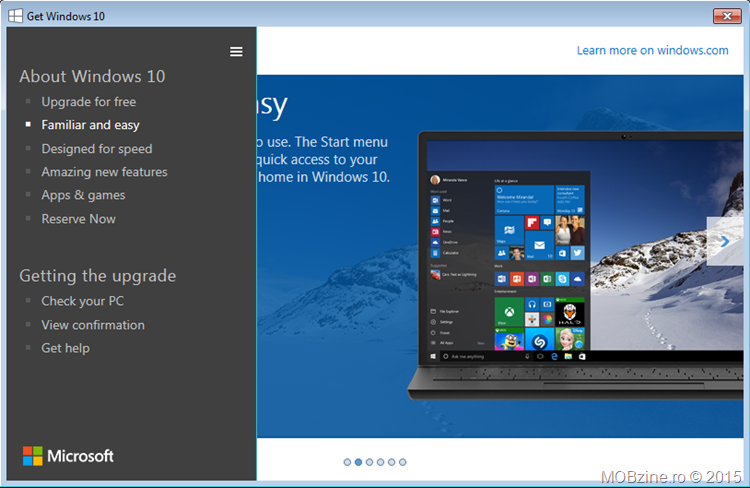750x488 pixels.
Task: Jump to third slide pagination dot
Action: click(x=369, y=462)
